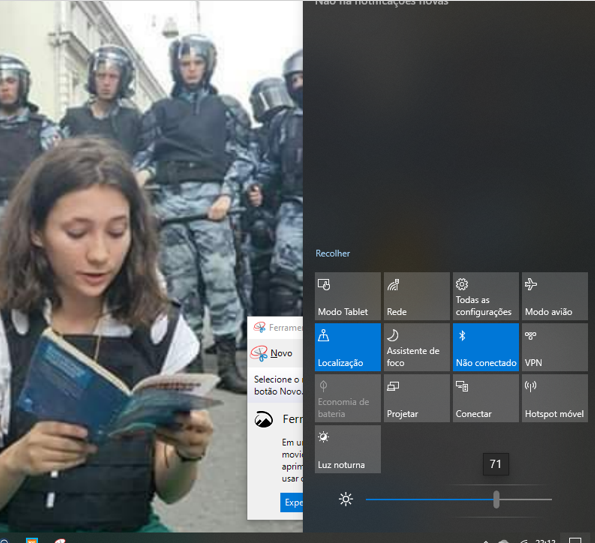
Task: Toggle the Modo Tablet quick action tile
Action: [x=348, y=296]
